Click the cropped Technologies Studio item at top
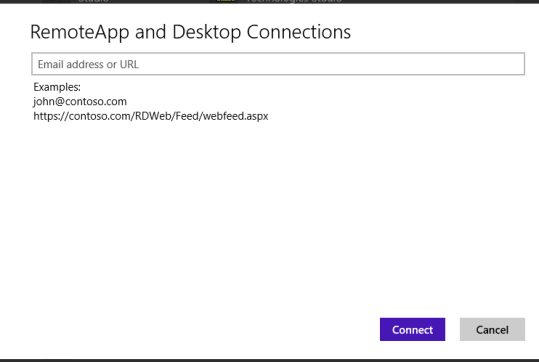 (294, 1)
